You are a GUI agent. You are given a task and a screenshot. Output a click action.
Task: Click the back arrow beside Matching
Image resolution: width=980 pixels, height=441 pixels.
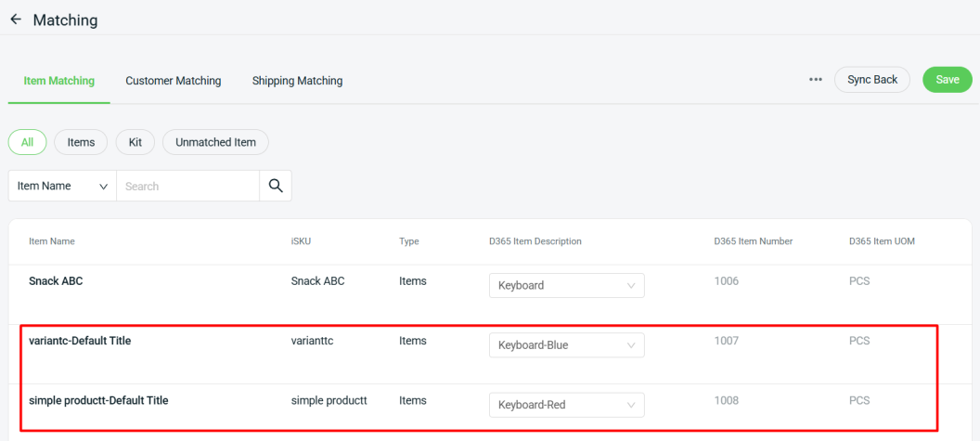[x=16, y=19]
